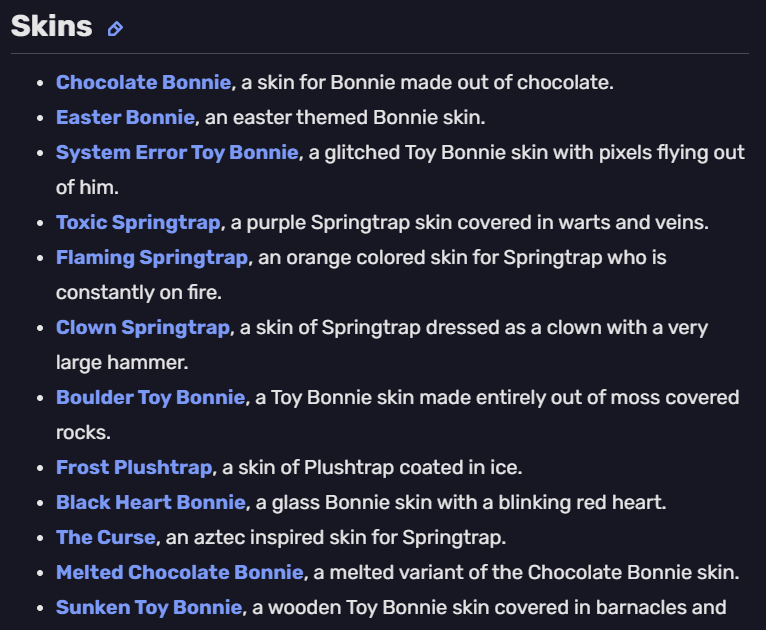The height and width of the screenshot is (630, 766).
Task: Click the 'large hammer.' description text
Action: coord(122,362)
